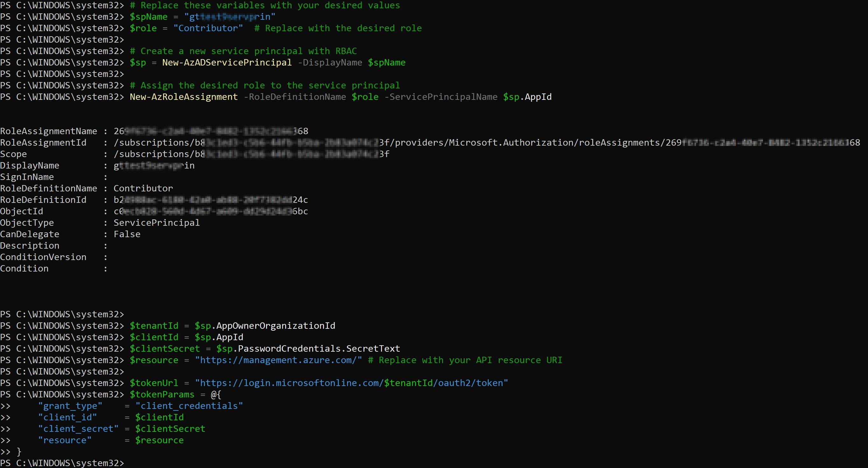Screen dimensions: 868x468
Task: Click the ObjectType ServicePrincipal value
Action: pos(157,223)
